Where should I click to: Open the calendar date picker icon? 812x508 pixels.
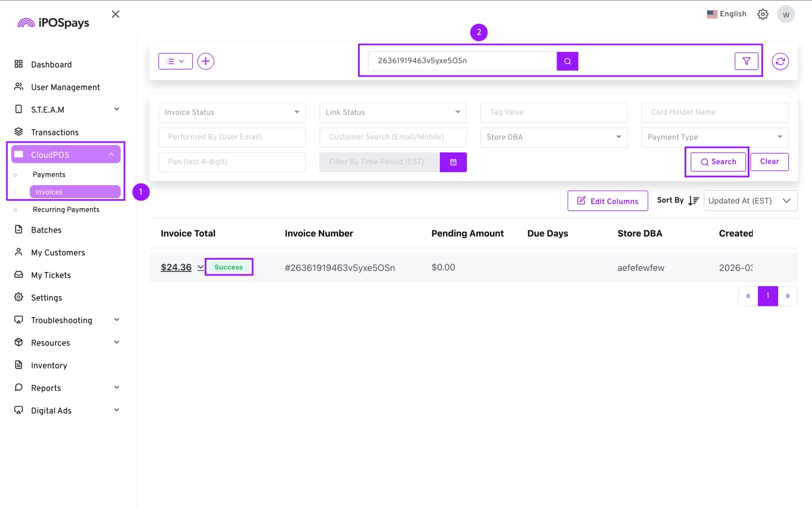[453, 162]
